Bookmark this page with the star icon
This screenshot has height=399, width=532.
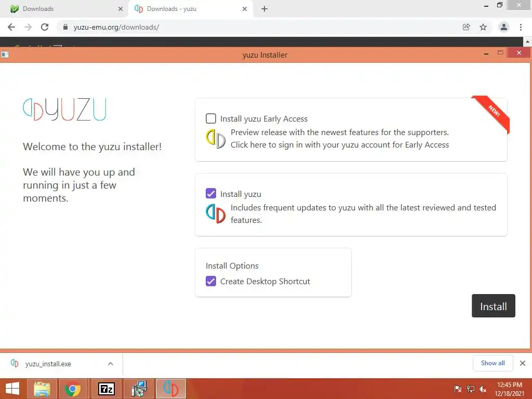[x=483, y=27]
